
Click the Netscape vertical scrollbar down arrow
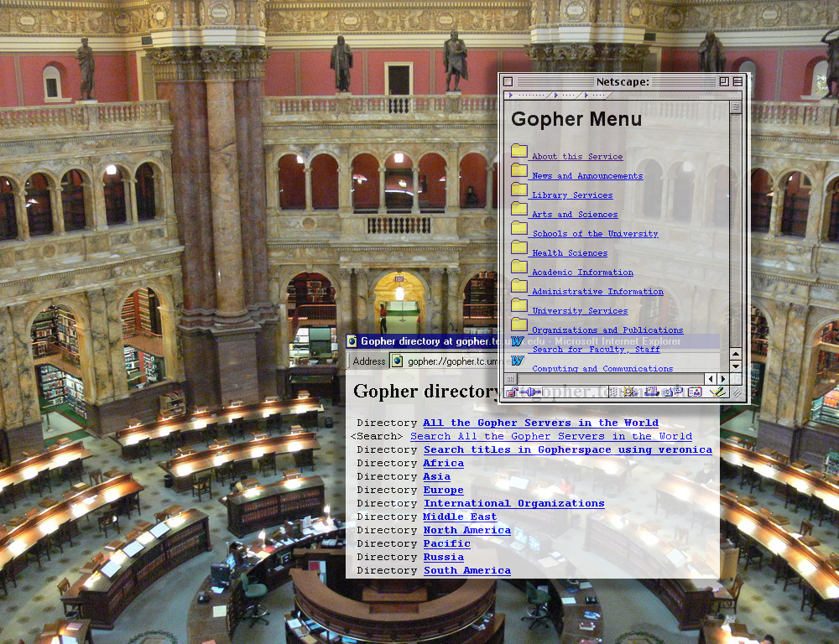point(736,366)
